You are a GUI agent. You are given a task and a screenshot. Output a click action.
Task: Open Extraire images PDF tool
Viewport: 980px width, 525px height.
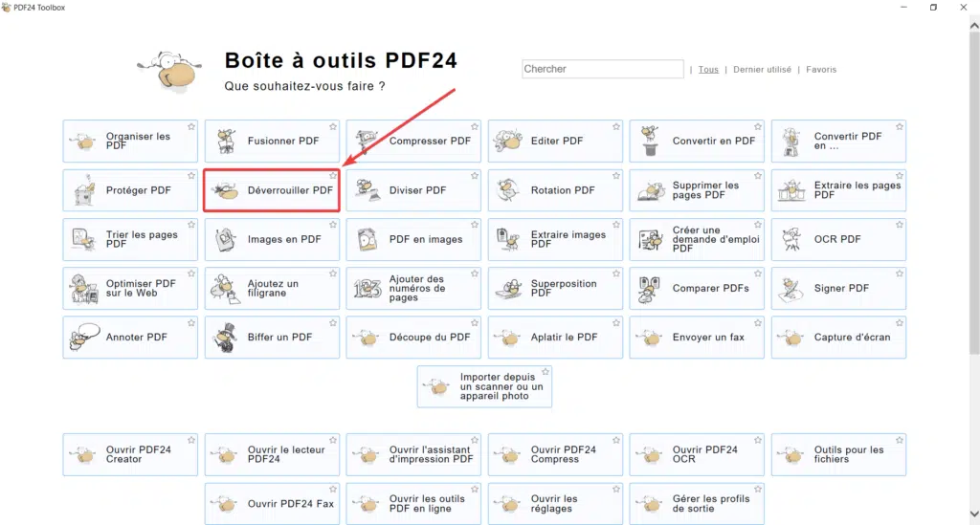tap(555, 239)
